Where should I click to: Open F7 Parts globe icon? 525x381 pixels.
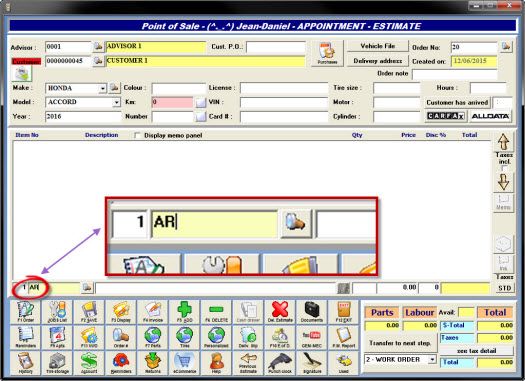pyautogui.click(x=153, y=337)
